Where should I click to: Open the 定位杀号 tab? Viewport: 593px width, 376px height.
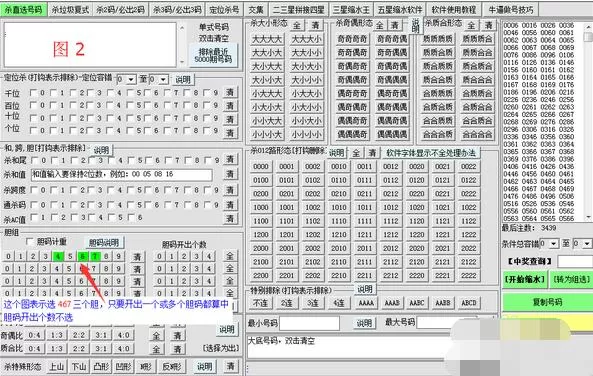(224, 9)
